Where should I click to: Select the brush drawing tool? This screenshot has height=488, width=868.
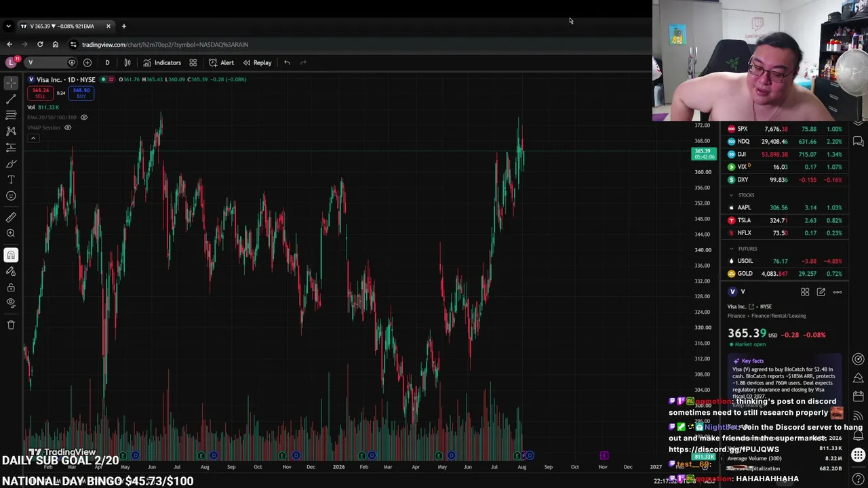point(11,163)
